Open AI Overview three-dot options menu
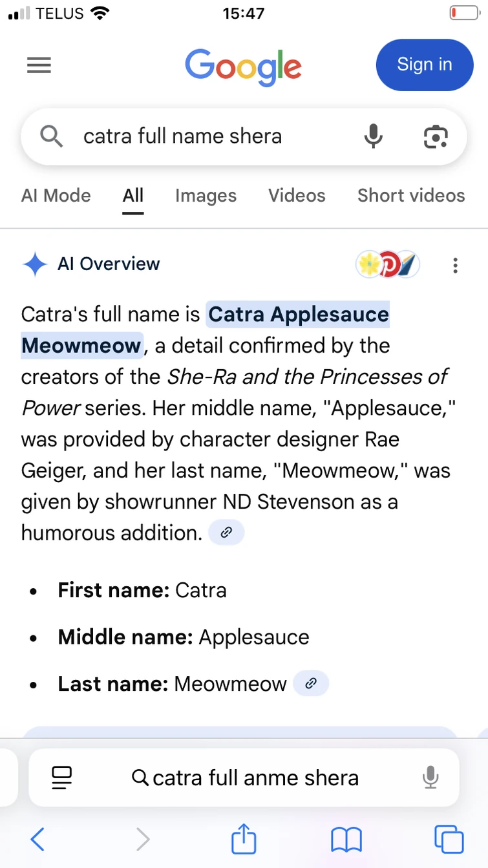The image size is (488, 868). coord(456,265)
